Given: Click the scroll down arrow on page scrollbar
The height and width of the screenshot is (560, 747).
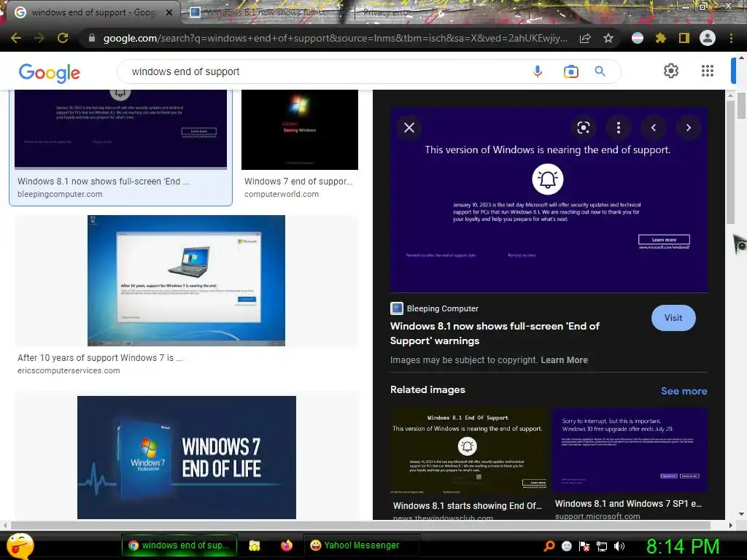Looking at the screenshot, I should pyautogui.click(x=741, y=514).
